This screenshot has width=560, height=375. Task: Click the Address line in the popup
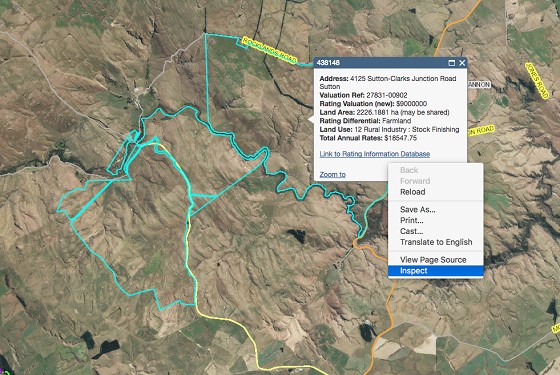[388, 82]
